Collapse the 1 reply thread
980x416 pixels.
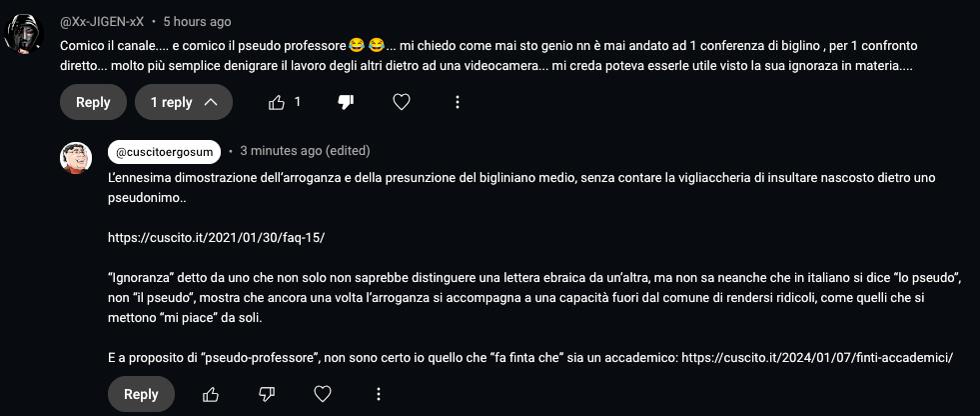tap(185, 102)
